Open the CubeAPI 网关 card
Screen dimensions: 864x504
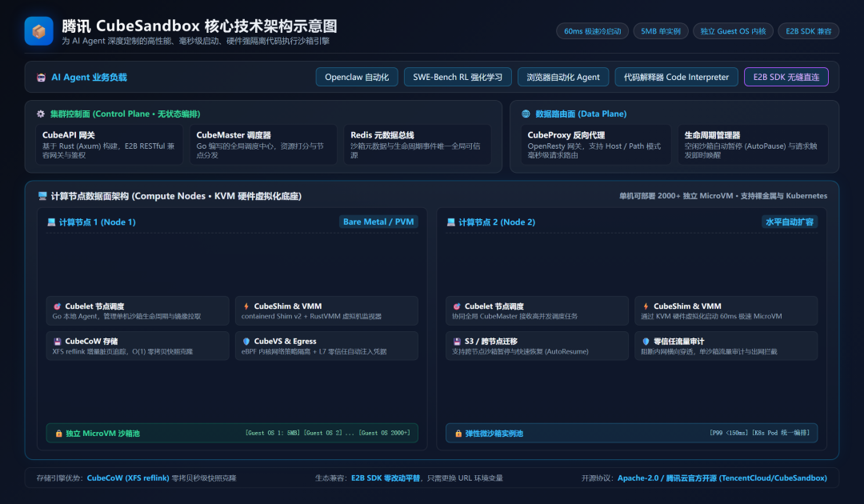tap(109, 144)
